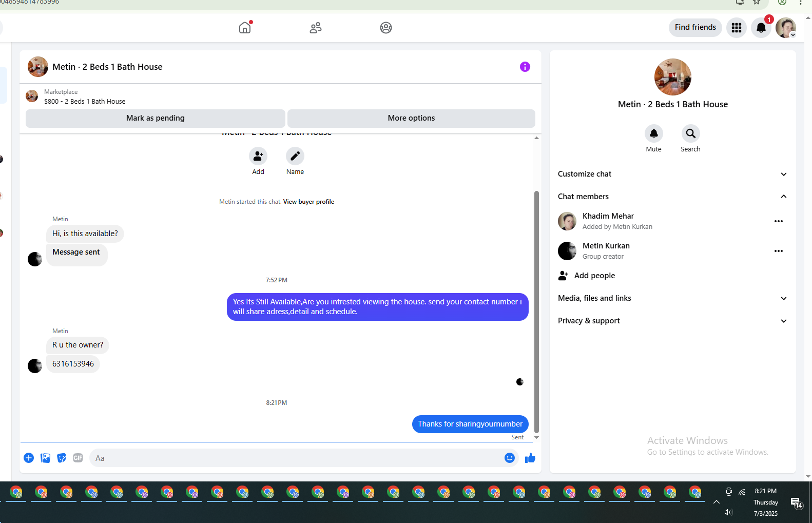This screenshot has height=523, width=812.
Task: Click the seen-by avatar indicator
Action: coord(520,382)
